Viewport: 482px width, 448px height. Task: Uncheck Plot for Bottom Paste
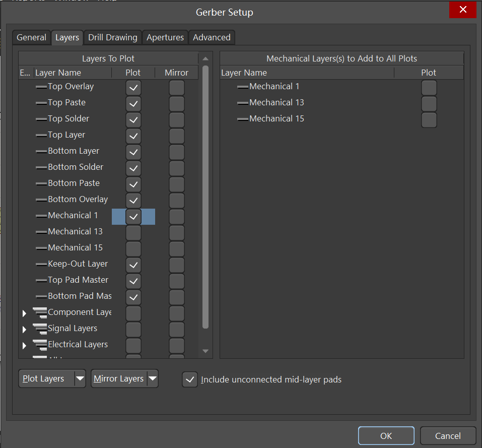tap(133, 184)
